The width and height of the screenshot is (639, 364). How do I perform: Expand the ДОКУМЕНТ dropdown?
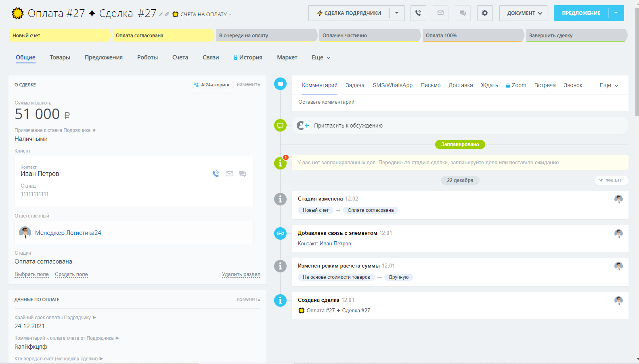point(523,13)
